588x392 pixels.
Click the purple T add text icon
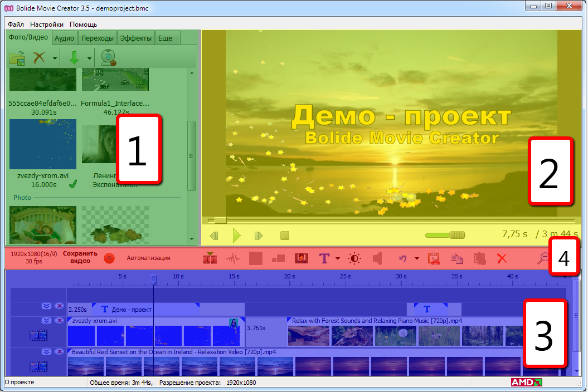[x=324, y=258]
